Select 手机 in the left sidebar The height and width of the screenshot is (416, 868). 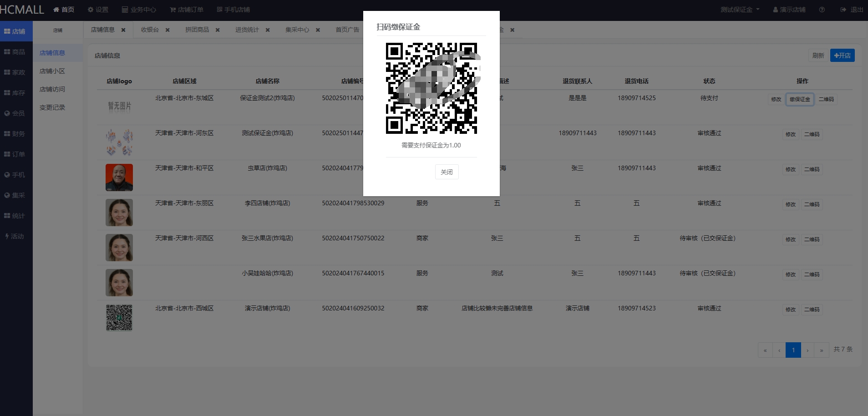coord(16,175)
